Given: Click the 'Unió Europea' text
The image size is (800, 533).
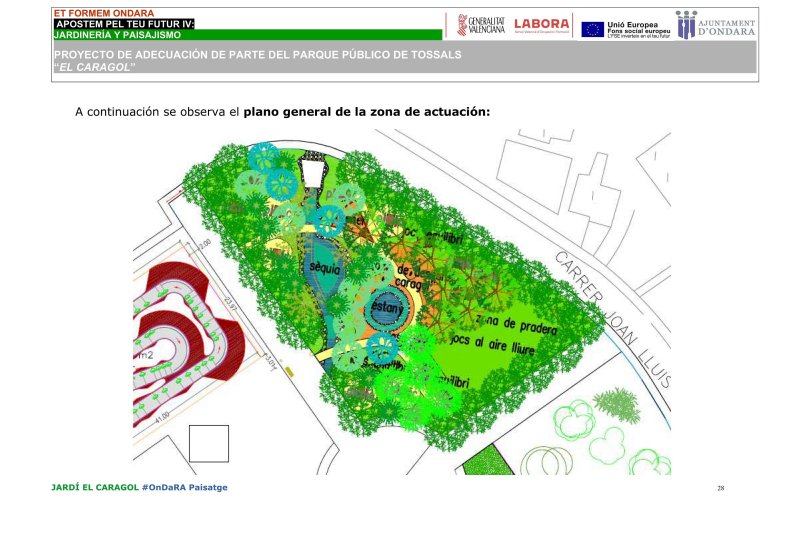Looking at the screenshot, I should tap(632, 24).
